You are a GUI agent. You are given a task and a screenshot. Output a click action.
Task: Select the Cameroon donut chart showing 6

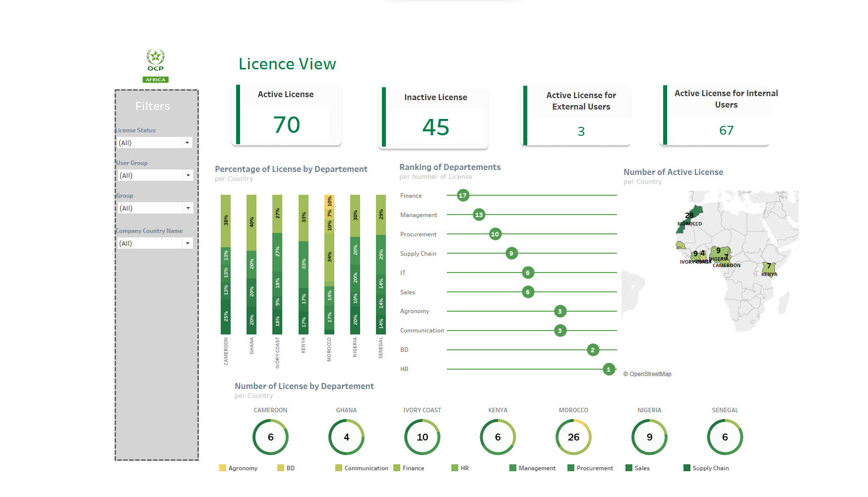(x=271, y=437)
